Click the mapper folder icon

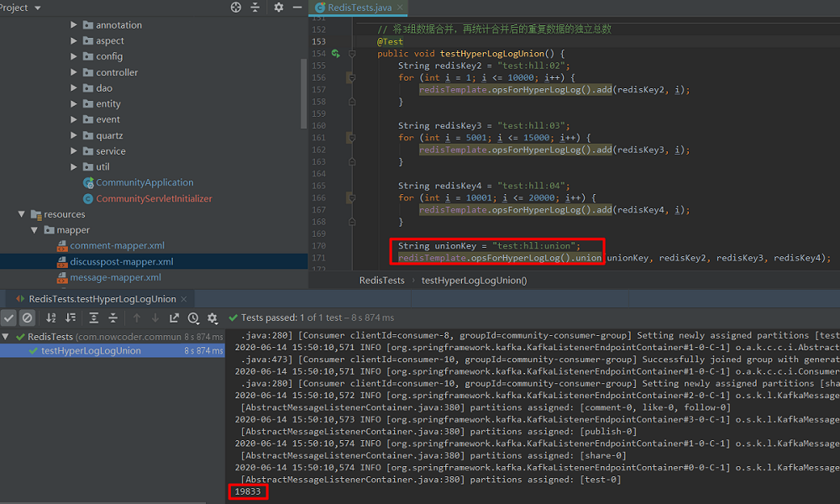50,230
